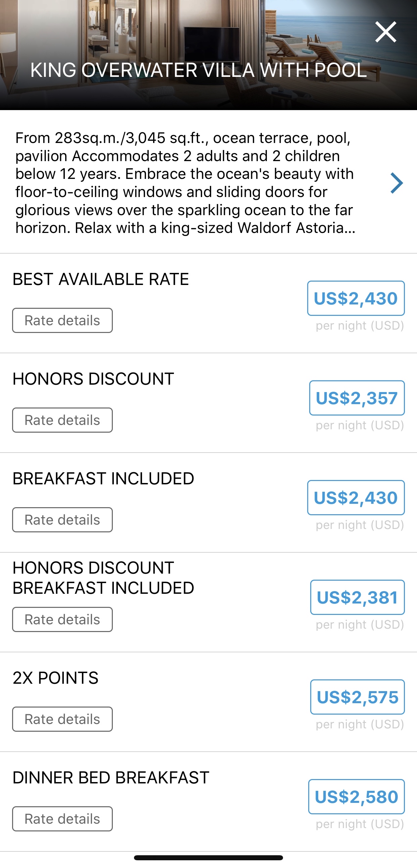Image resolution: width=417 pixels, height=868 pixels.
Task: Expand the room description chevron
Action: click(397, 183)
